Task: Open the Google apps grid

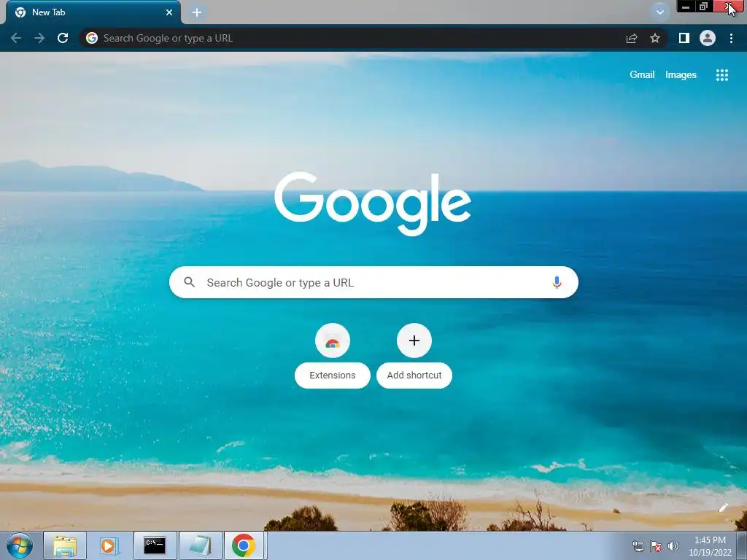Action: click(721, 75)
